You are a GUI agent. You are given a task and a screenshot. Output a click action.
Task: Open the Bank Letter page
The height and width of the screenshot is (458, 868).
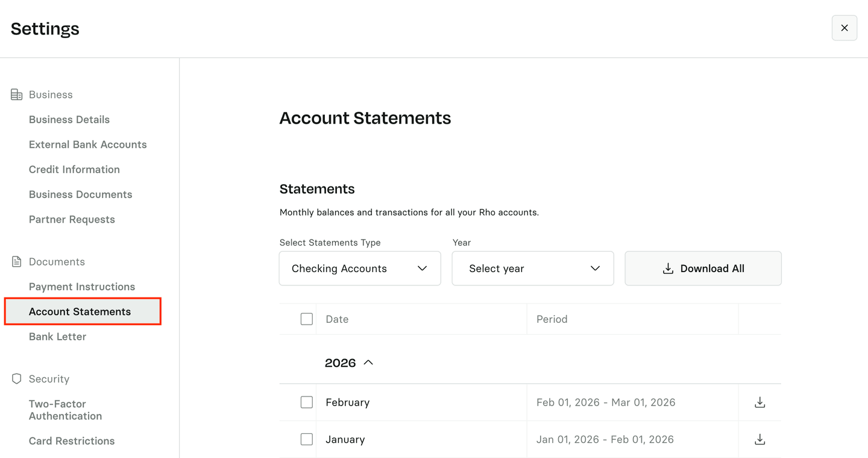coord(58,337)
